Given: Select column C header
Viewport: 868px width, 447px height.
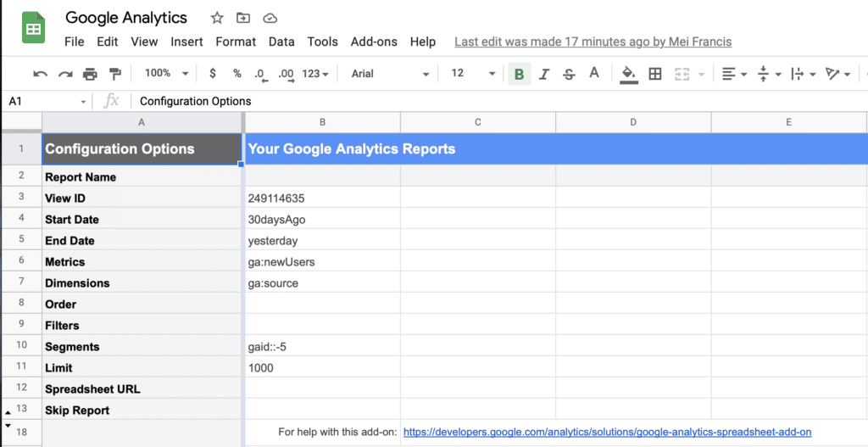Looking at the screenshot, I should coord(478,122).
